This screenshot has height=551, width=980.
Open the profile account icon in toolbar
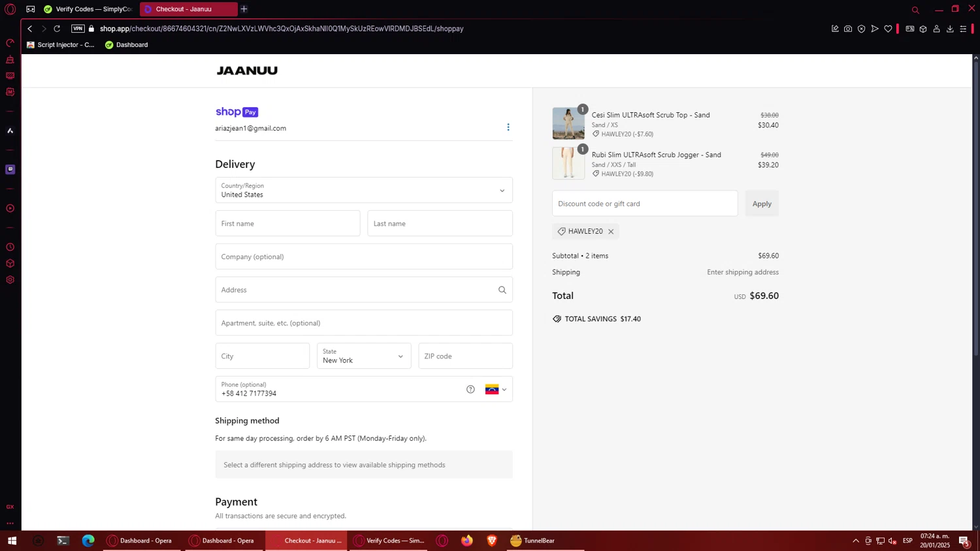click(936, 29)
